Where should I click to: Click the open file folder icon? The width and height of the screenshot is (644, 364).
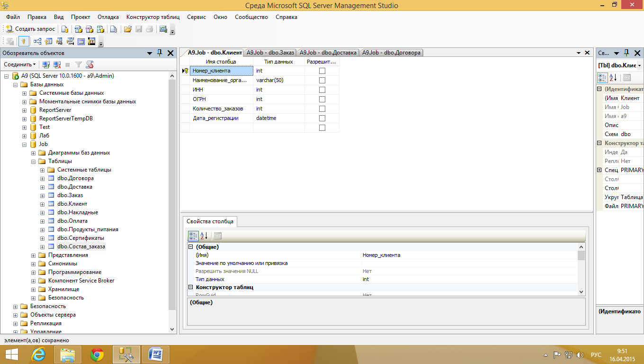127,29
